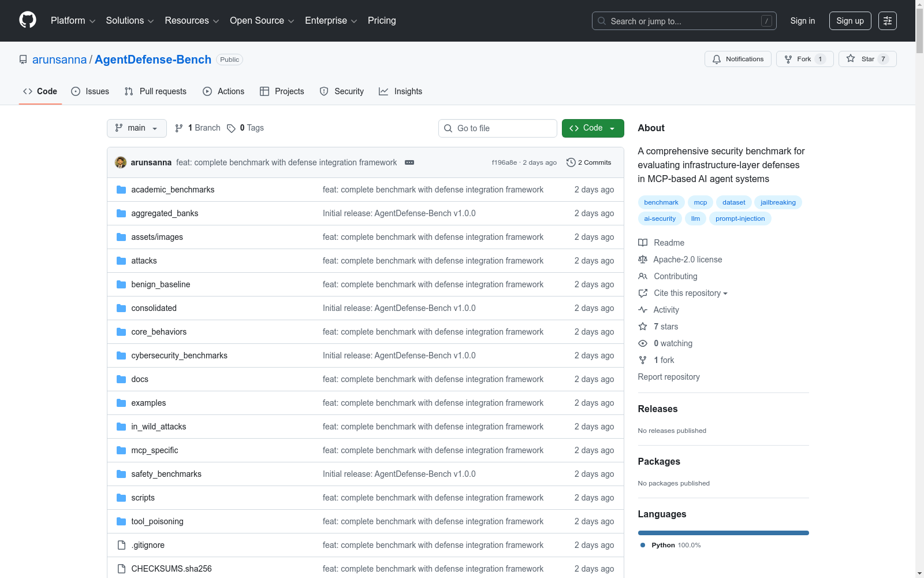Focus the Search or jump to field

point(684,21)
